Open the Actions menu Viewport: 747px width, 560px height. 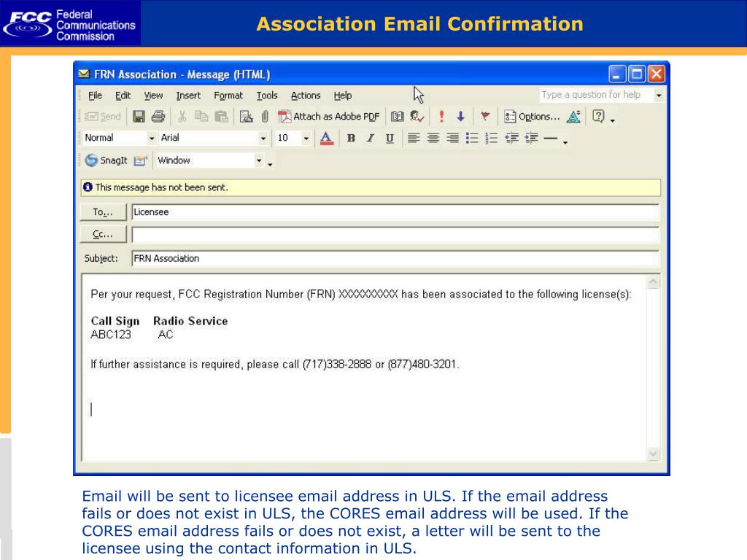pyautogui.click(x=306, y=96)
